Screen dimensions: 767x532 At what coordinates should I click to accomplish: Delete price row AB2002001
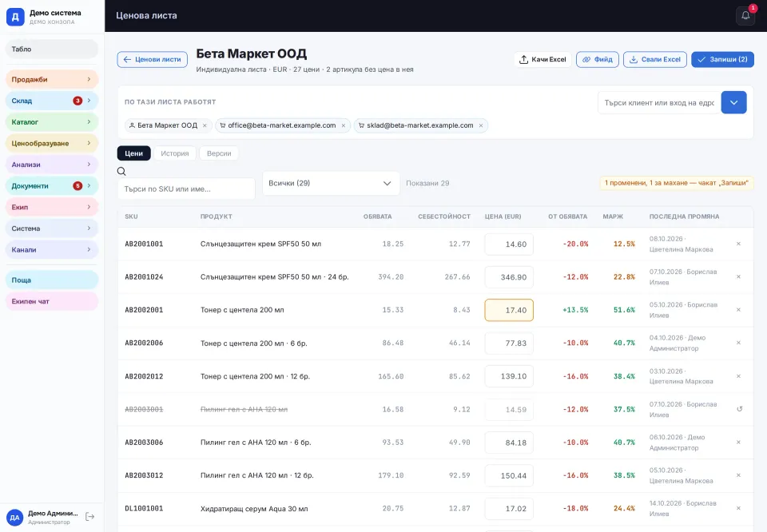[x=738, y=309]
